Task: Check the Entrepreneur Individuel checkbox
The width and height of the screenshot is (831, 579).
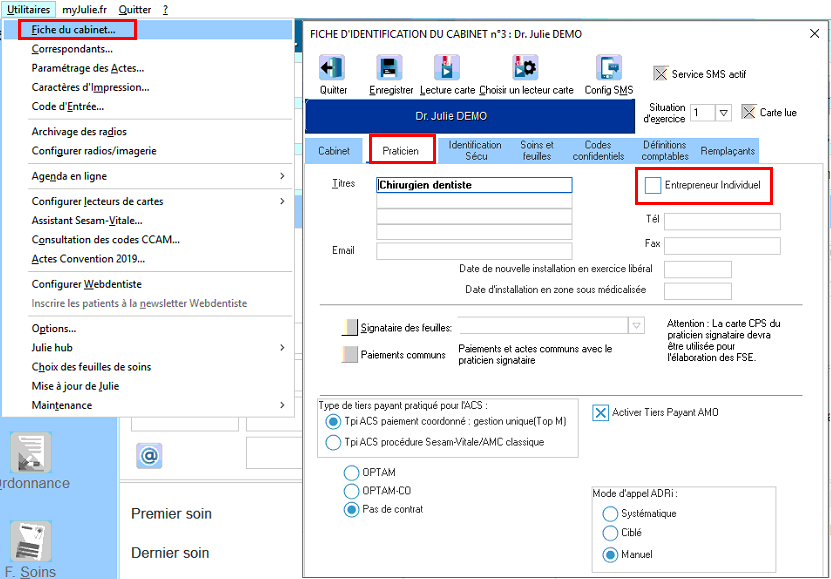Action: [x=653, y=185]
